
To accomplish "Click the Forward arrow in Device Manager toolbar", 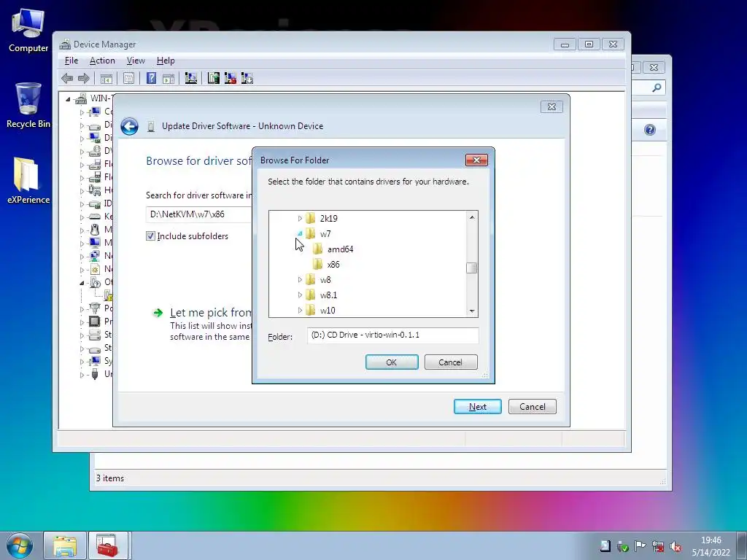I will (84, 78).
